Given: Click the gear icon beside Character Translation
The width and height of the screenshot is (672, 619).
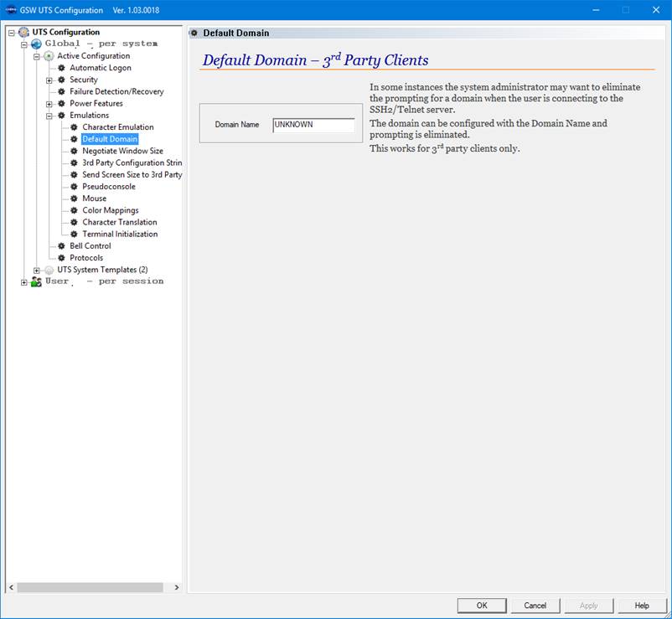Looking at the screenshot, I should click(x=74, y=222).
